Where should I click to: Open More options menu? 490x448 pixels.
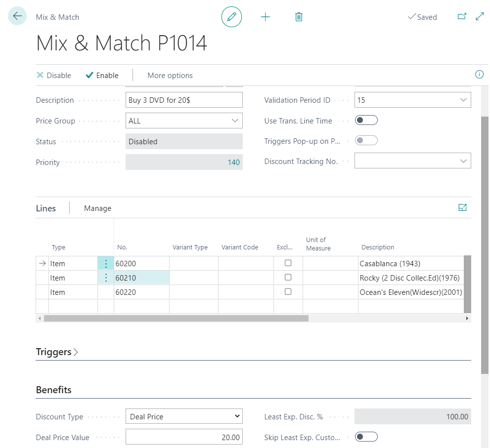coord(170,76)
